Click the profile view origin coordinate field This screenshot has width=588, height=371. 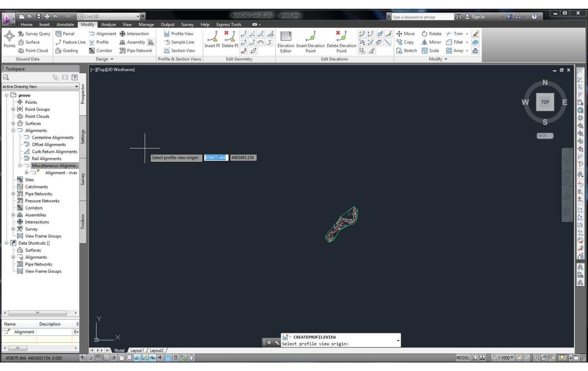216,158
